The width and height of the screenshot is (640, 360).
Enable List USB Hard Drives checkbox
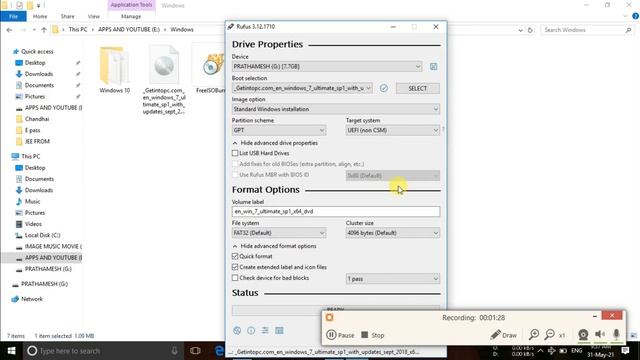[x=235, y=153]
